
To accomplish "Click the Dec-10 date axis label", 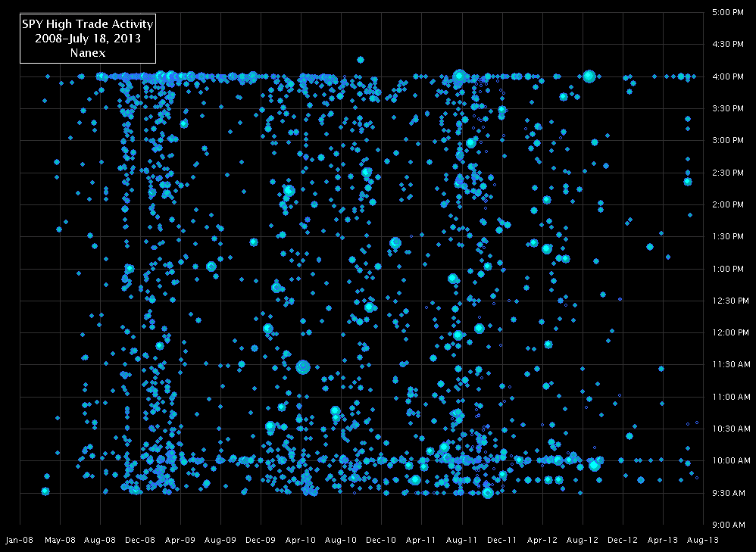I will coord(381,540).
